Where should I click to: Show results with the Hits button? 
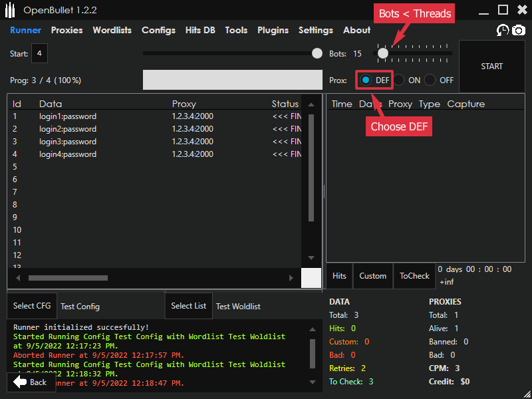pos(339,276)
